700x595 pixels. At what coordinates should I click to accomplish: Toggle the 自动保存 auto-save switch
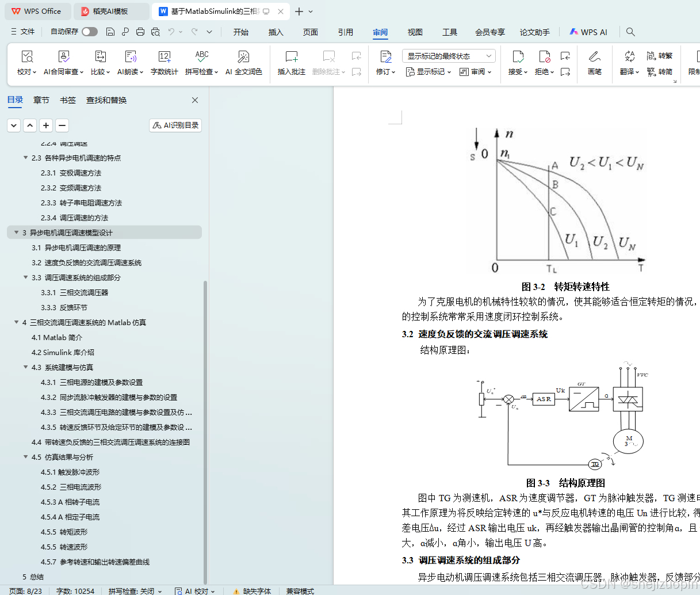pos(90,32)
